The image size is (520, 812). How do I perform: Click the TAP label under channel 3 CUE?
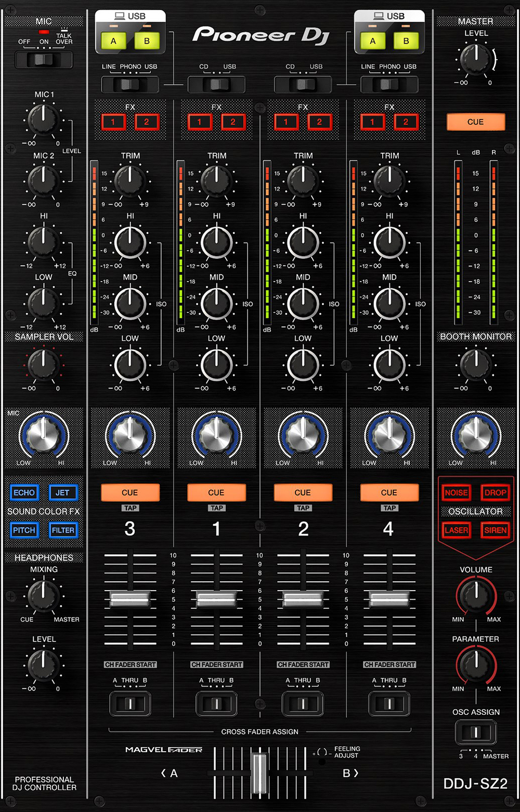(x=129, y=508)
